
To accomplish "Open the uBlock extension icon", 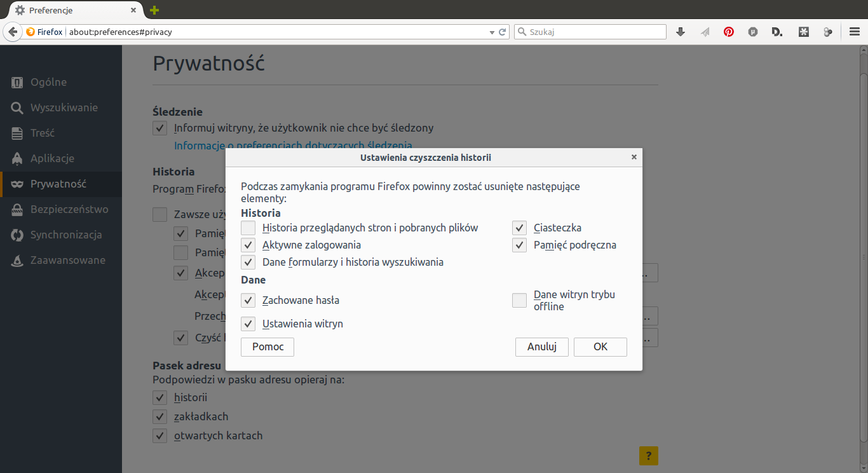I will 753,32.
